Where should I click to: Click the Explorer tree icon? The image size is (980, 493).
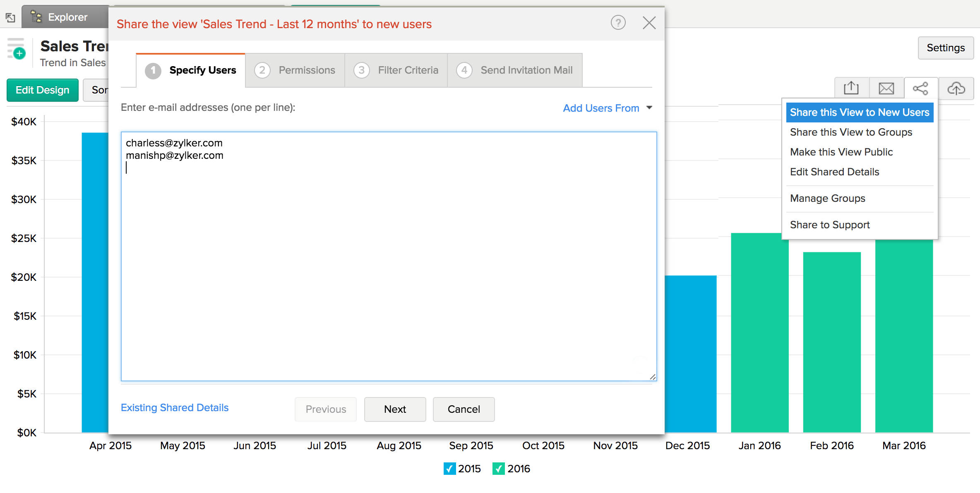click(x=36, y=17)
